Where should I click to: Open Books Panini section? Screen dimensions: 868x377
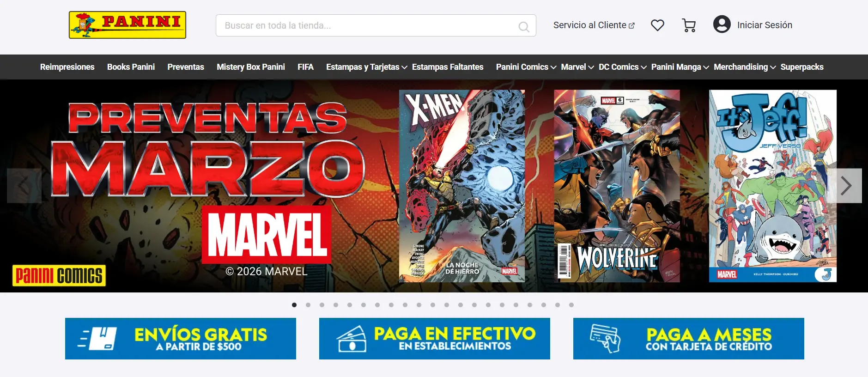(x=131, y=67)
